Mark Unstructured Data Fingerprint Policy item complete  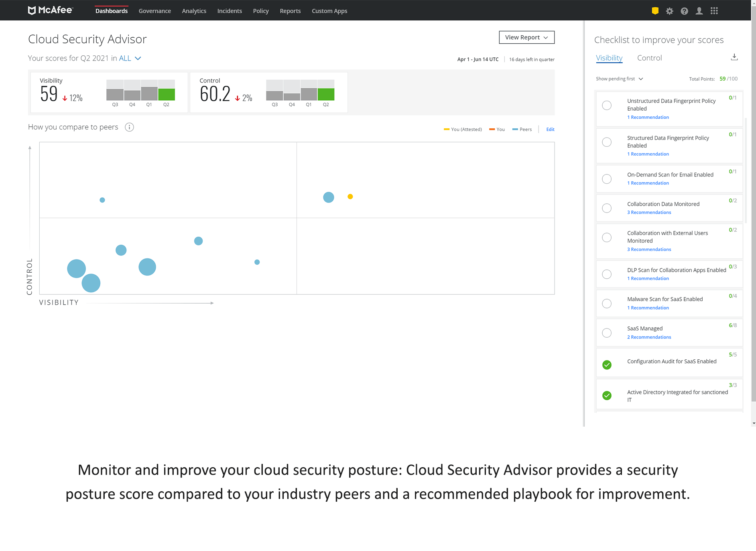607,105
